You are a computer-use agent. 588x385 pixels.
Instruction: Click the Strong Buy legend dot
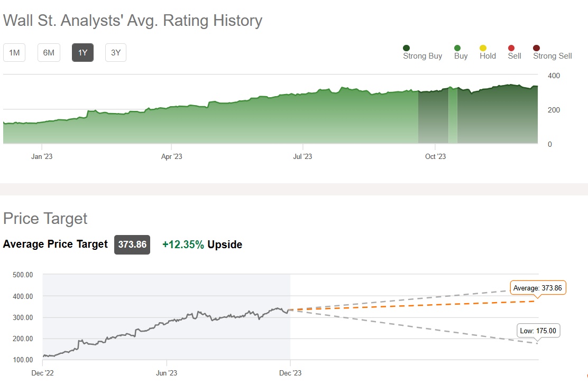tap(406, 48)
